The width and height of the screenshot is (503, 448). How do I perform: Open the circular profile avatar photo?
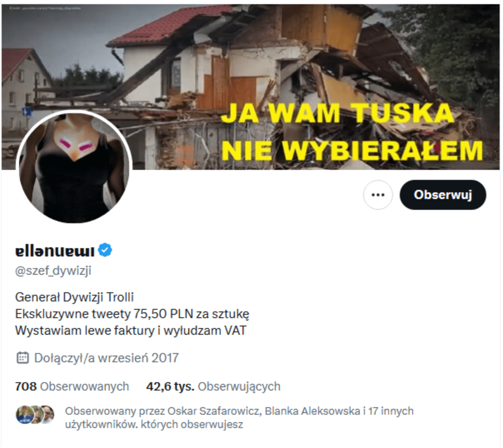tap(74, 167)
